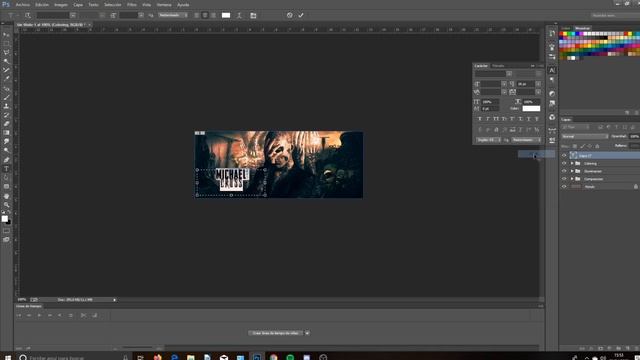Image resolution: width=640 pixels, height=360 pixels.
Task: Toggle visibility of the fourth layer group
Action: [564, 179]
